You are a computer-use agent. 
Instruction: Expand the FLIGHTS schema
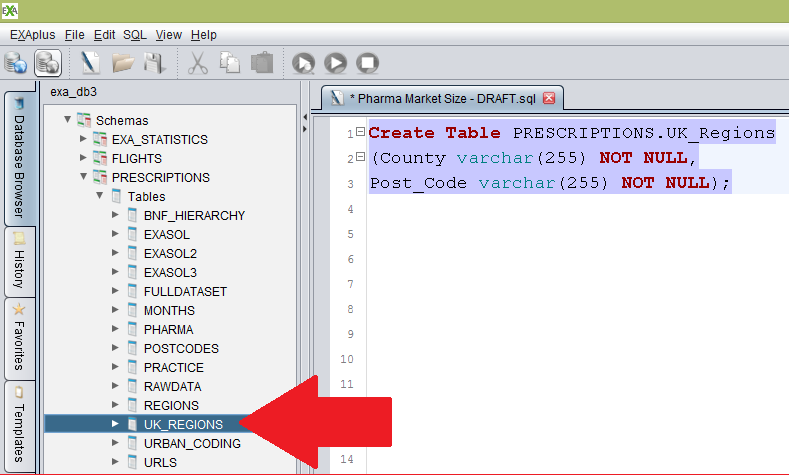click(x=83, y=157)
